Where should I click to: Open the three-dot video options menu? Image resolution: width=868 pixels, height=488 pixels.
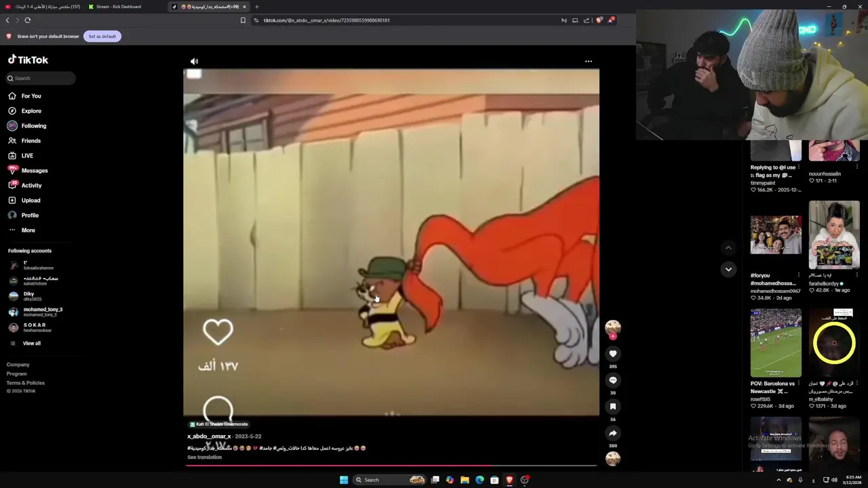[x=588, y=61]
